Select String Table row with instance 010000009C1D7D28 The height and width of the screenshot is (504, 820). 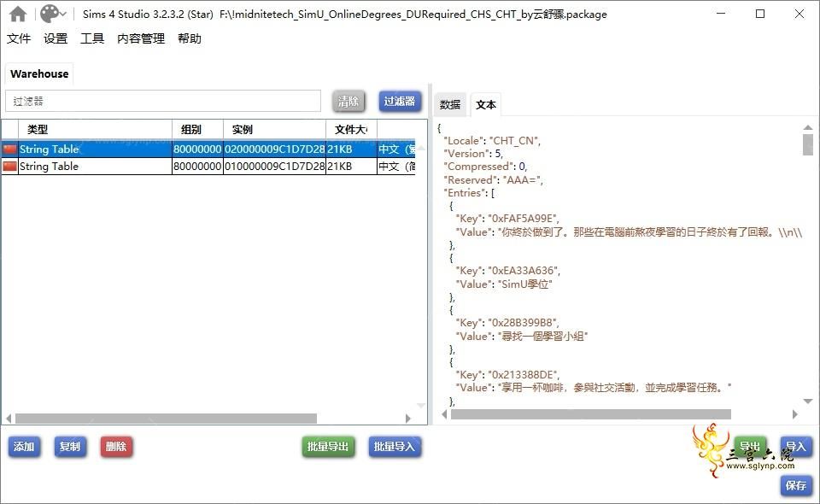(x=209, y=167)
